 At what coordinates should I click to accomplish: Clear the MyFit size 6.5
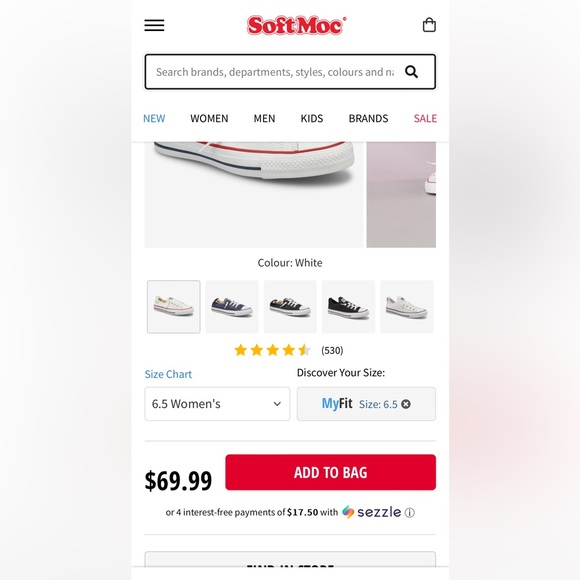pos(406,404)
